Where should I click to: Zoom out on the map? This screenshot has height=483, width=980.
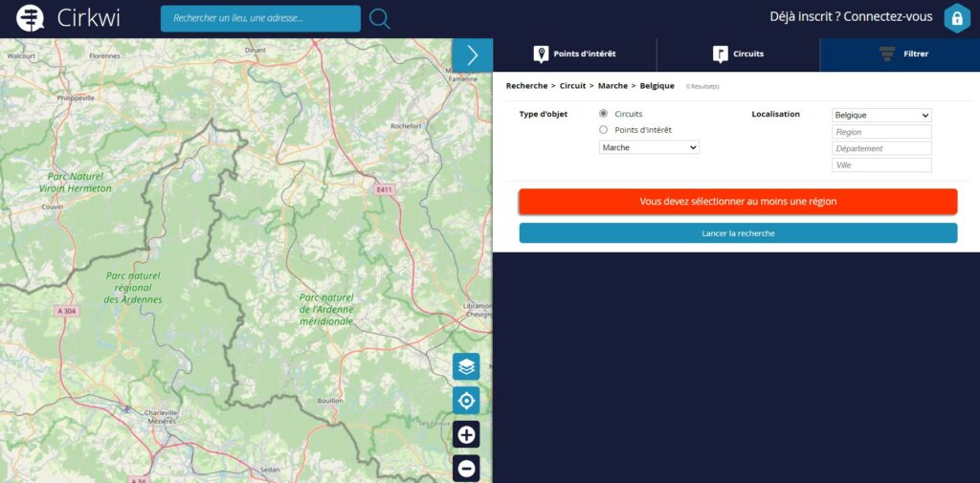(x=466, y=468)
